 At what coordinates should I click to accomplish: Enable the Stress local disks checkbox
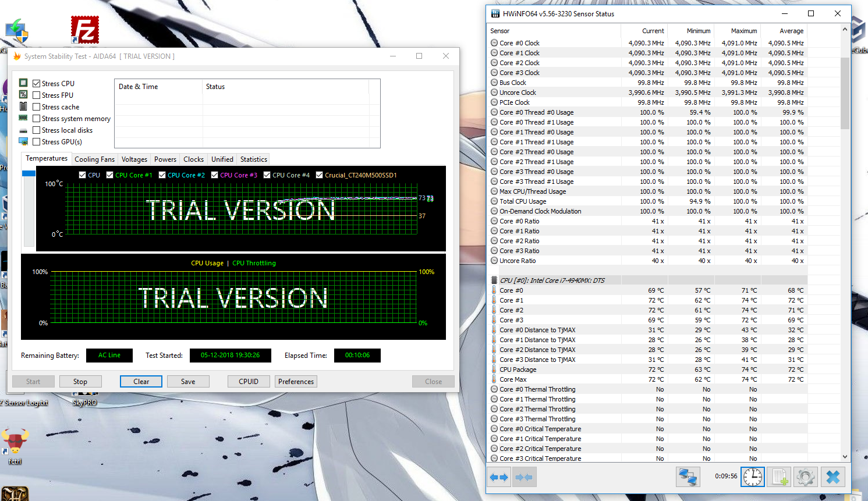click(x=37, y=130)
